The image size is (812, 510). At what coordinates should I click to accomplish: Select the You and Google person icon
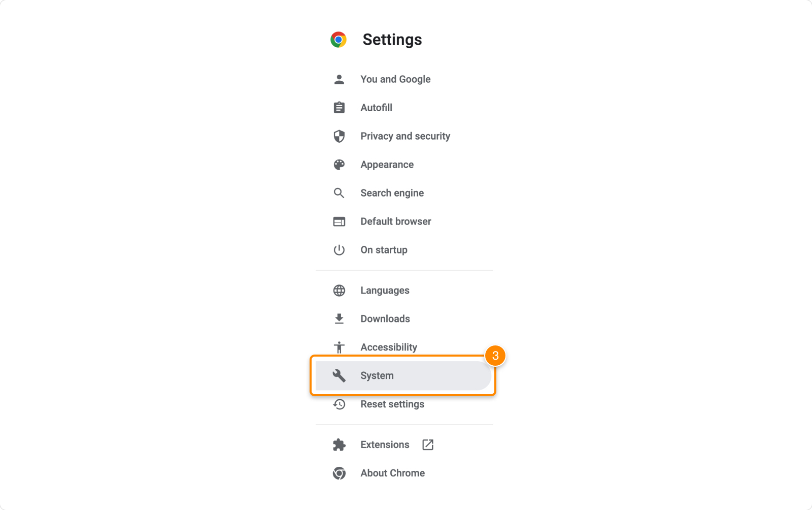tap(339, 79)
